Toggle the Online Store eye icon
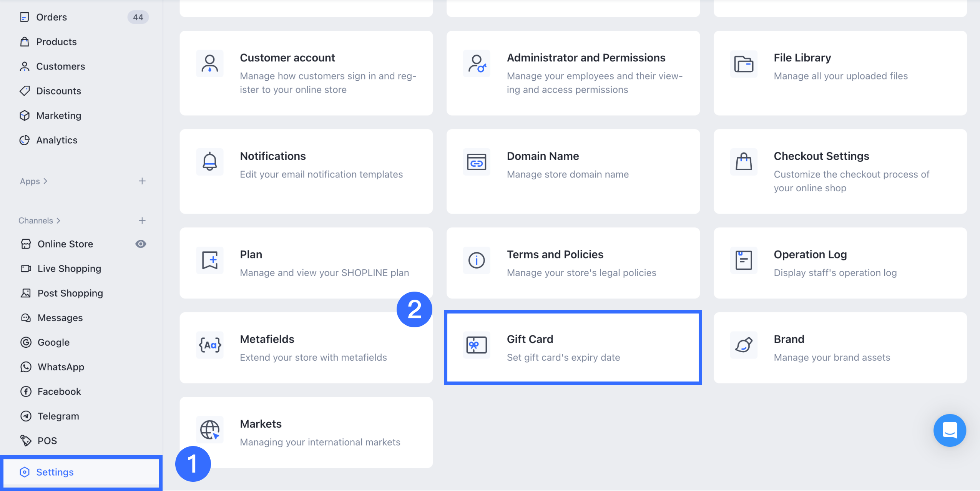This screenshot has width=980, height=491. point(141,244)
